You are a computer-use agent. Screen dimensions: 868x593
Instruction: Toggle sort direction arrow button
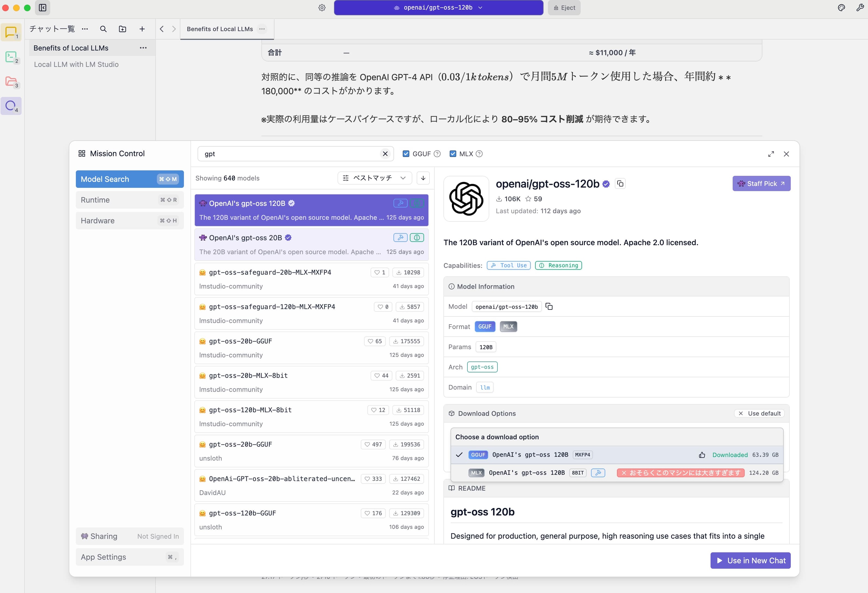tap(423, 178)
